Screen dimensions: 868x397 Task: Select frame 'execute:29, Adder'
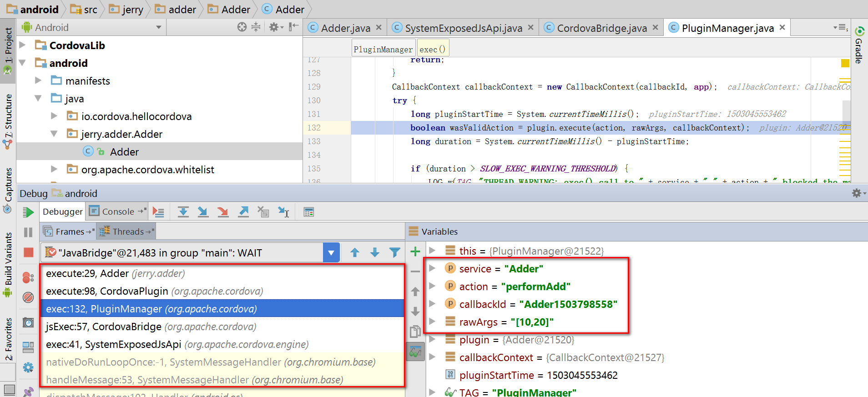222,273
